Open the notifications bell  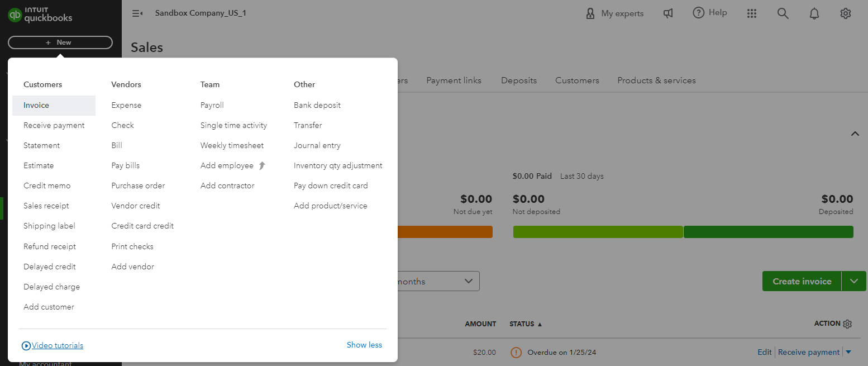pyautogui.click(x=814, y=13)
